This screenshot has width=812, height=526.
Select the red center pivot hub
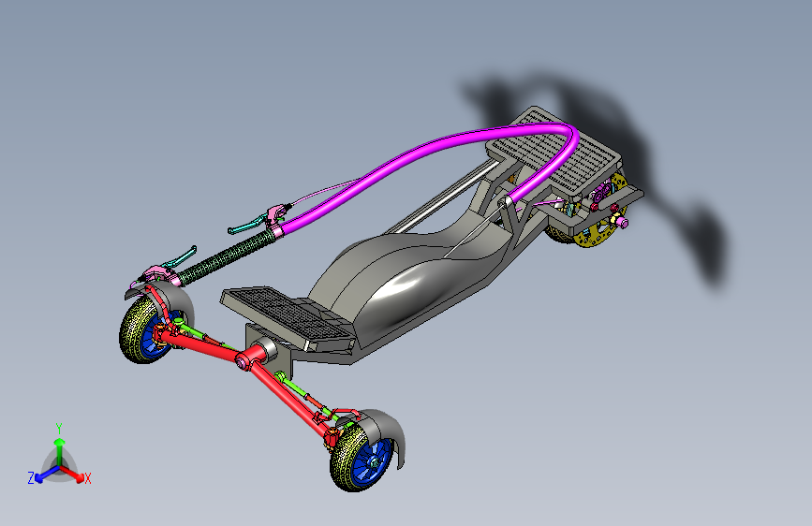(x=252, y=357)
